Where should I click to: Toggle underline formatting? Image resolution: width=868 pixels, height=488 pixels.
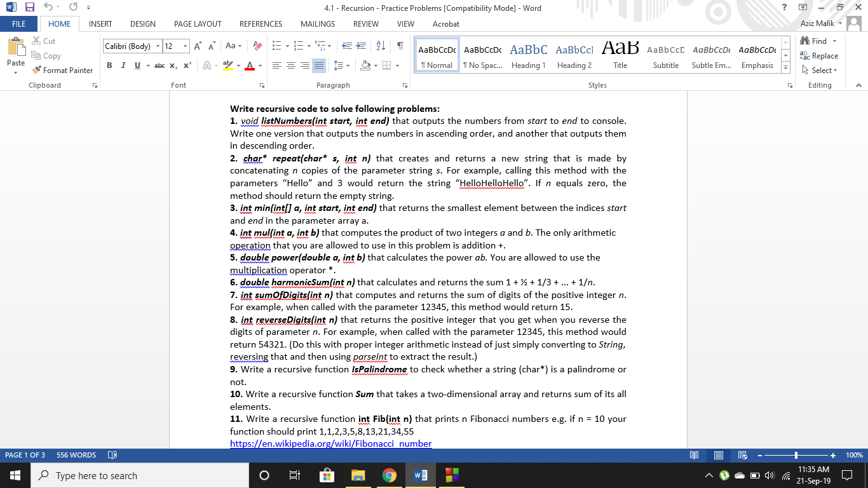[x=136, y=65]
